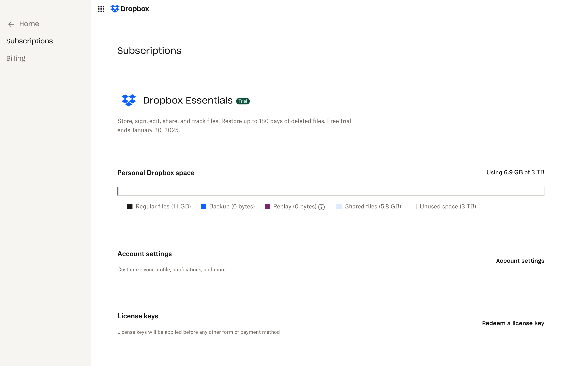
Task: Click the Personal Dropbox space heading
Action: click(x=156, y=173)
